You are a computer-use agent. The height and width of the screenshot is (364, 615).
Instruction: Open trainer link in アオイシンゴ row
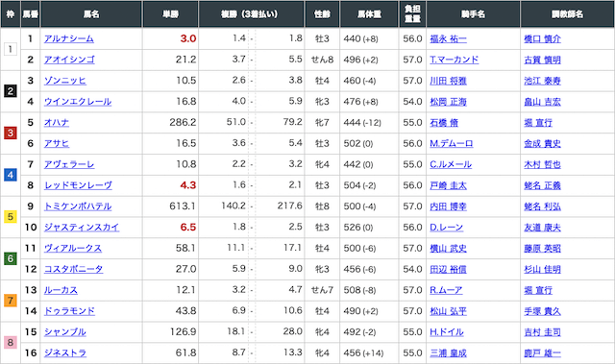point(542,60)
